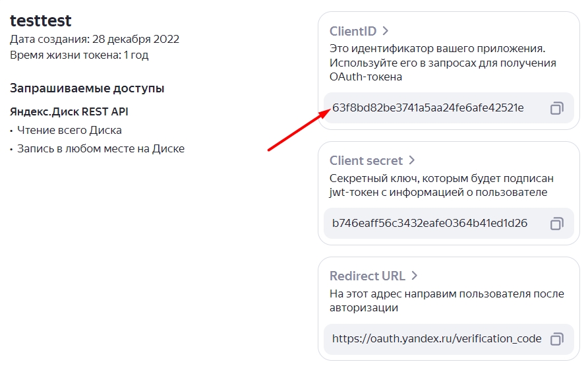The height and width of the screenshot is (372, 588).
Task: Open the Redirect URL heading link
Action: [367, 276]
